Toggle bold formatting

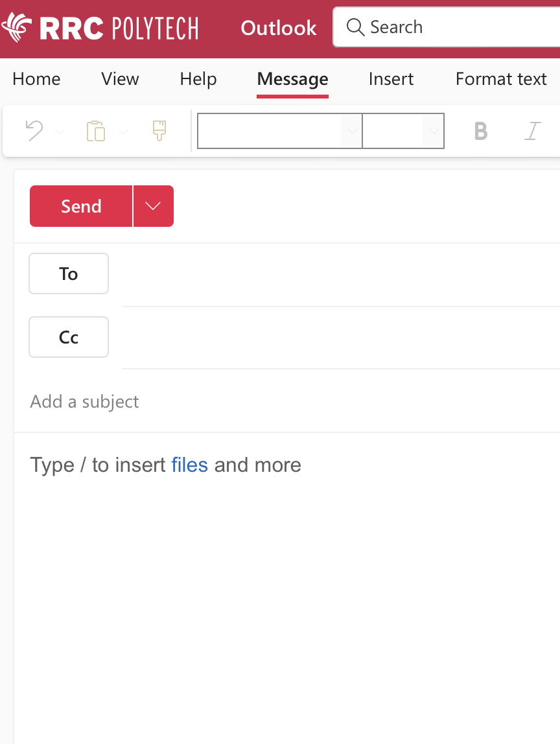click(480, 131)
